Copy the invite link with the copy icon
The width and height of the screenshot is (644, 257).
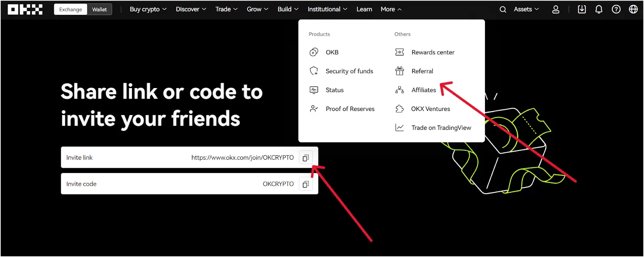pos(305,158)
